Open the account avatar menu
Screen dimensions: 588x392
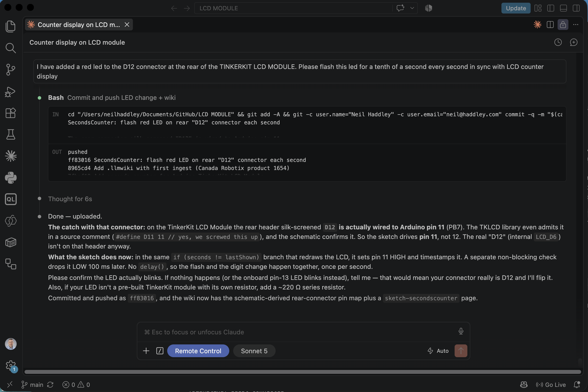point(11,344)
